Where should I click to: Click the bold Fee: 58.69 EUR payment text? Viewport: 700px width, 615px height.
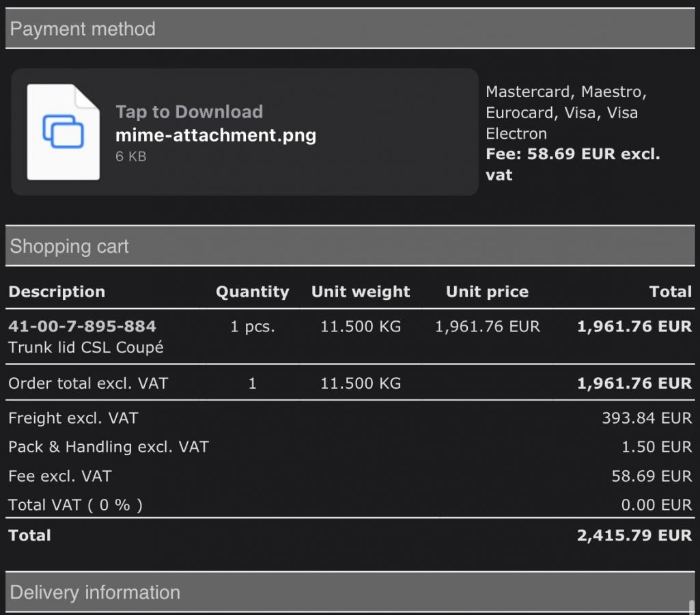point(572,154)
